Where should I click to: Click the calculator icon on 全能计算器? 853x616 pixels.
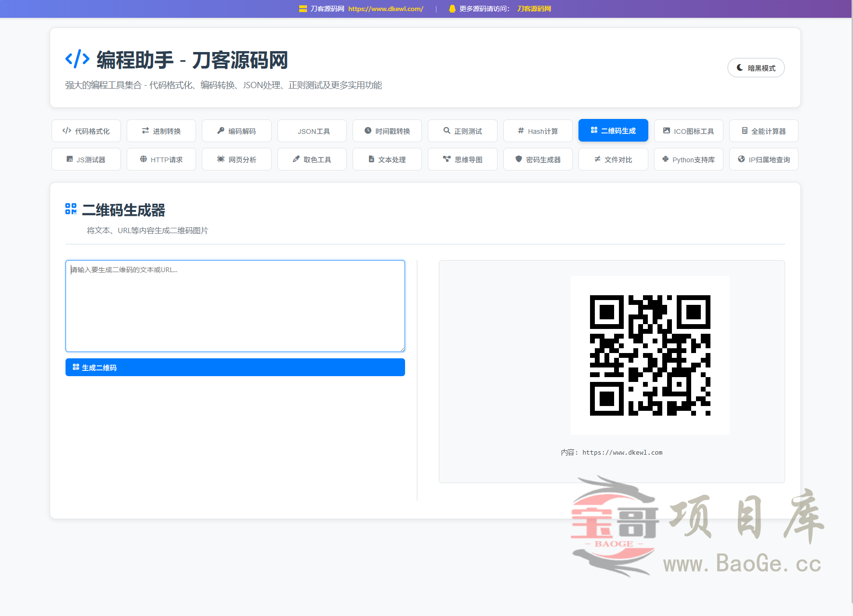click(745, 131)
